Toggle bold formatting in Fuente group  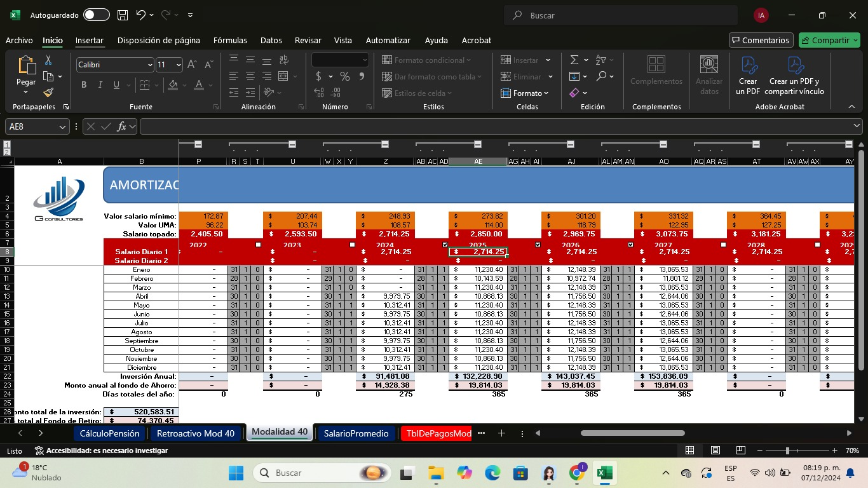click(84, 85)
